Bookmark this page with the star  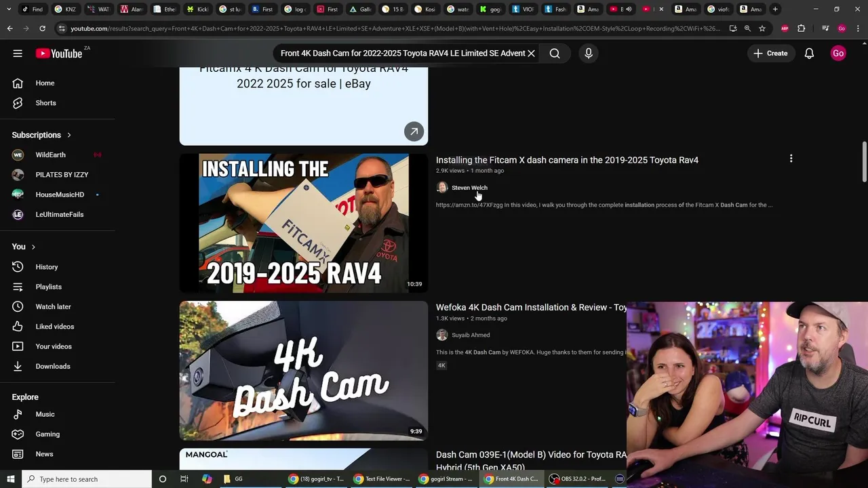coord(762,28)
